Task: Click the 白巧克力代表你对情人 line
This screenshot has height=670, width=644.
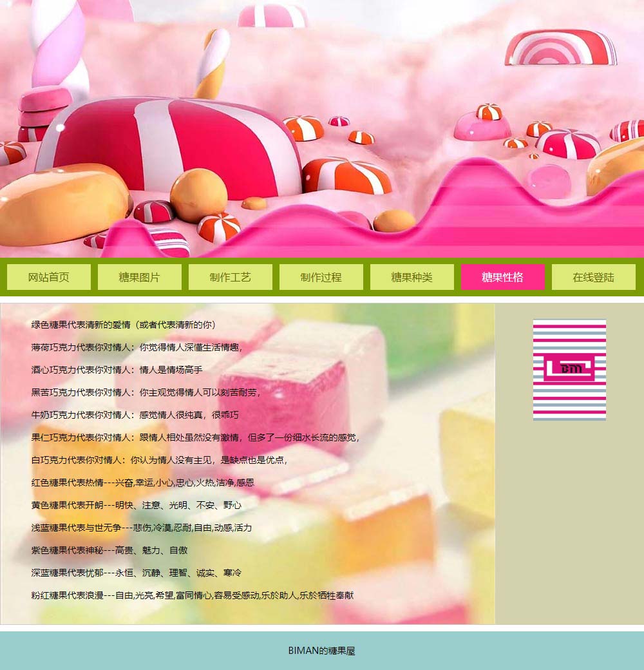Action: (x=159, y=460)
